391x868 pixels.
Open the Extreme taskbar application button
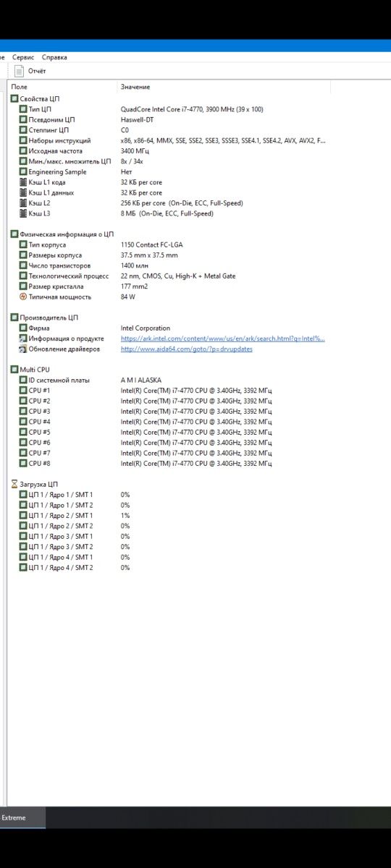22,817
